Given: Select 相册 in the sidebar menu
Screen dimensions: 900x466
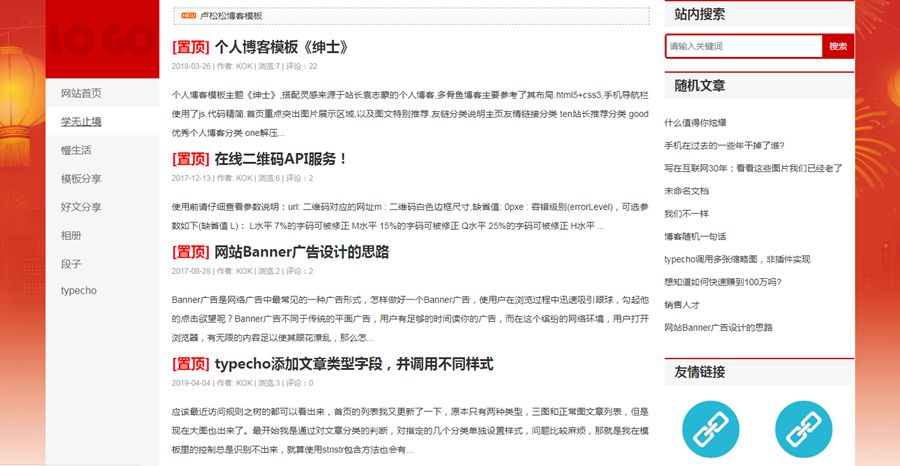Looking at the screenshot, I should pos(71,235).
